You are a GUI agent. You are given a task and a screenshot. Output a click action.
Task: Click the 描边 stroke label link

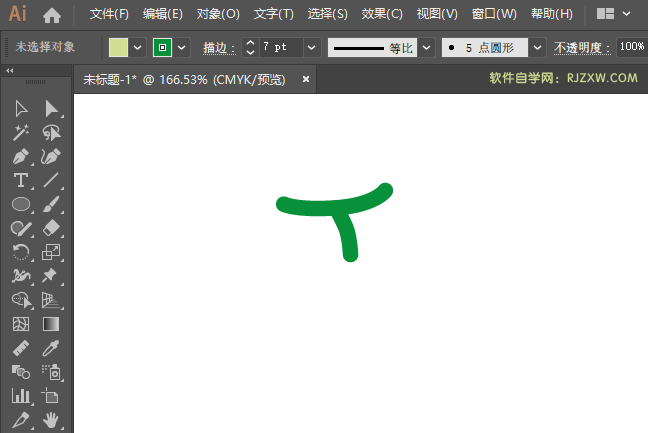click(x=218, y=48)
